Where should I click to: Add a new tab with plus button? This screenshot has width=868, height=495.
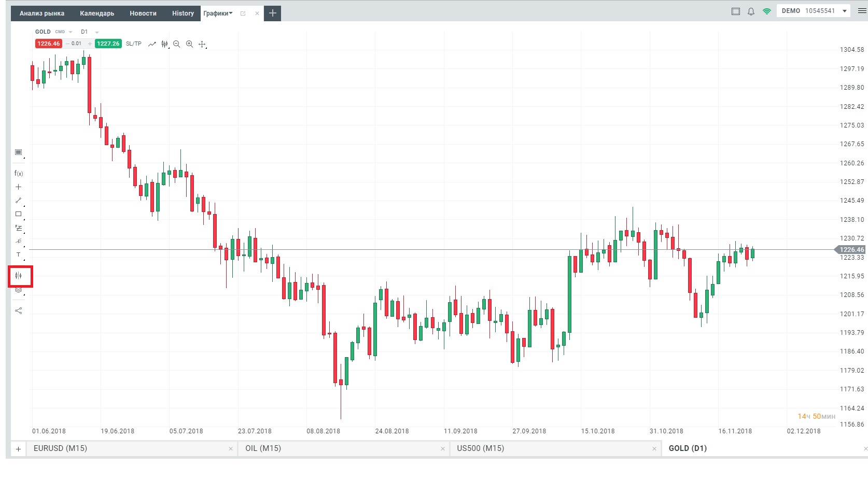coord(273,13)
